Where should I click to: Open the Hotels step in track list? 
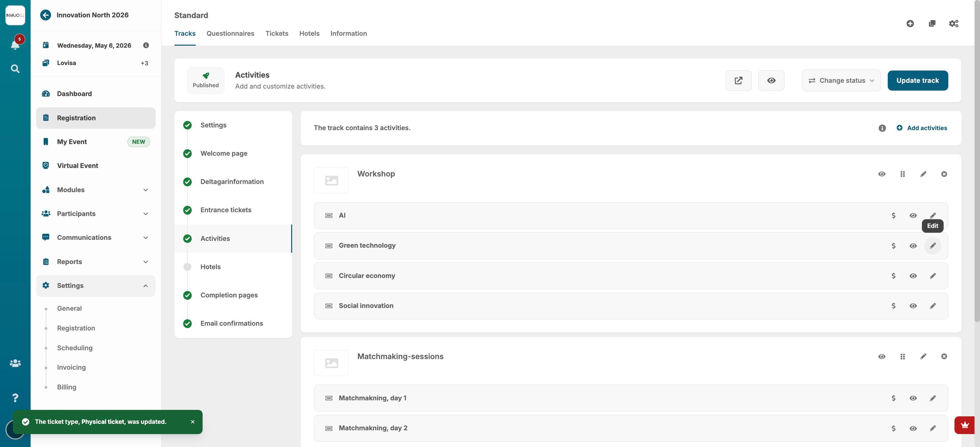click(210, 266)
